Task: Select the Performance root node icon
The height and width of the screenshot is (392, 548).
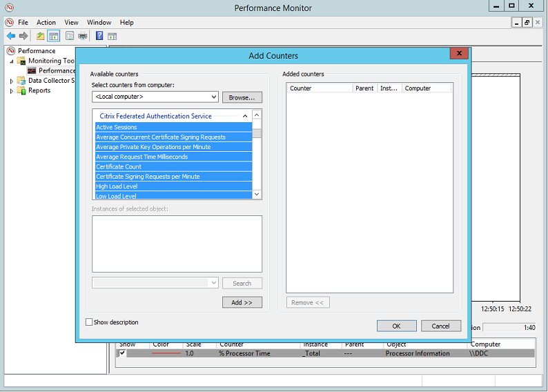Action: pyautogui.click(x=11, y=51)
